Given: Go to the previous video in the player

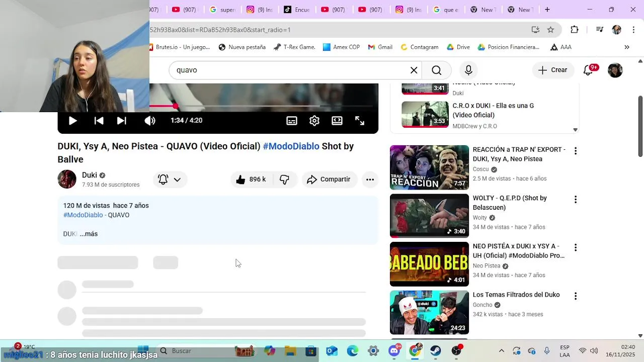Looking at the screenshot, I should point(99,121).
